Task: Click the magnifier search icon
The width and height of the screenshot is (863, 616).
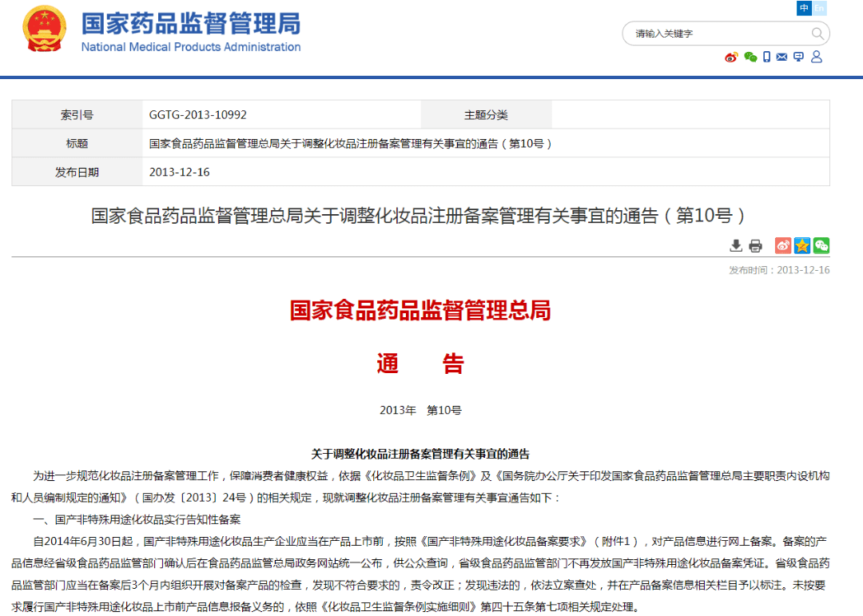Action: (x=817, y=34)
